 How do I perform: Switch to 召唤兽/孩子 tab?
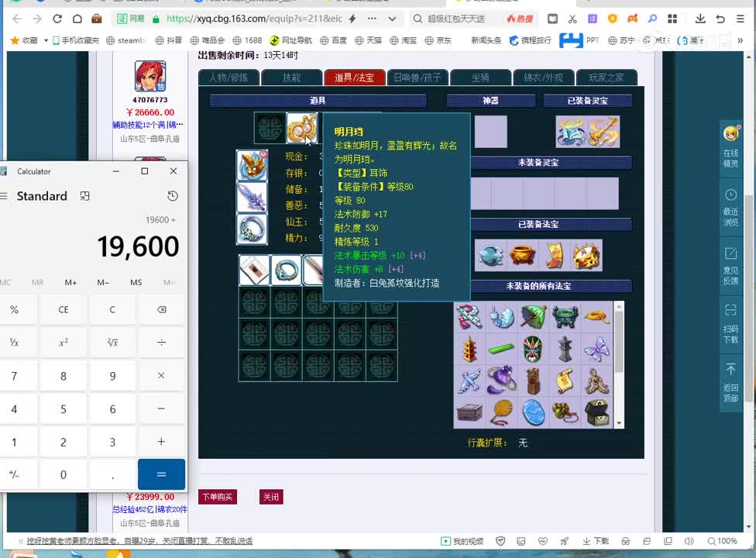pos(418,77)
